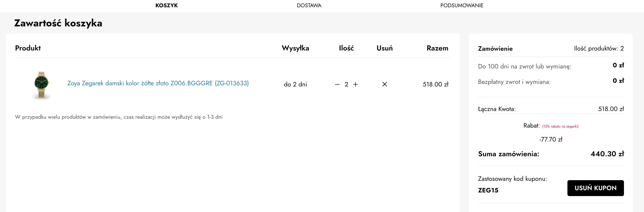The height and width of the screenshot is (212, 644).
Task: Click the Ilość produktów: 2 label
Action: 599,48
